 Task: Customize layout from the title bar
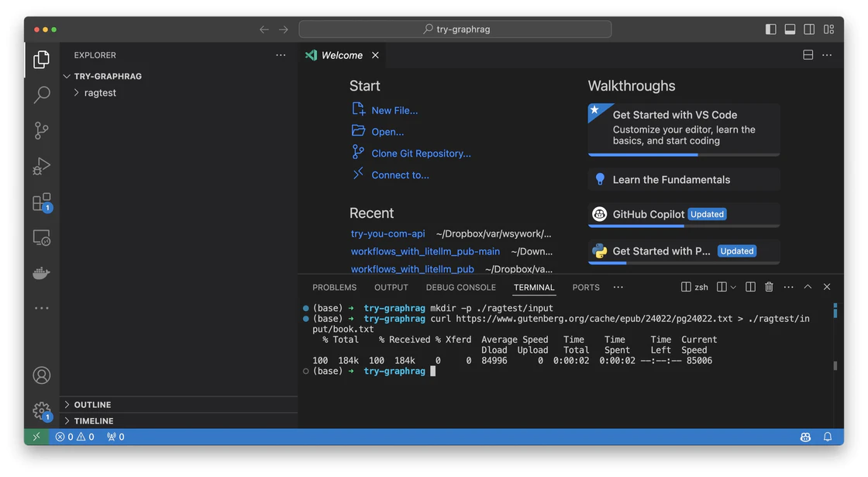tap(828, 29)
